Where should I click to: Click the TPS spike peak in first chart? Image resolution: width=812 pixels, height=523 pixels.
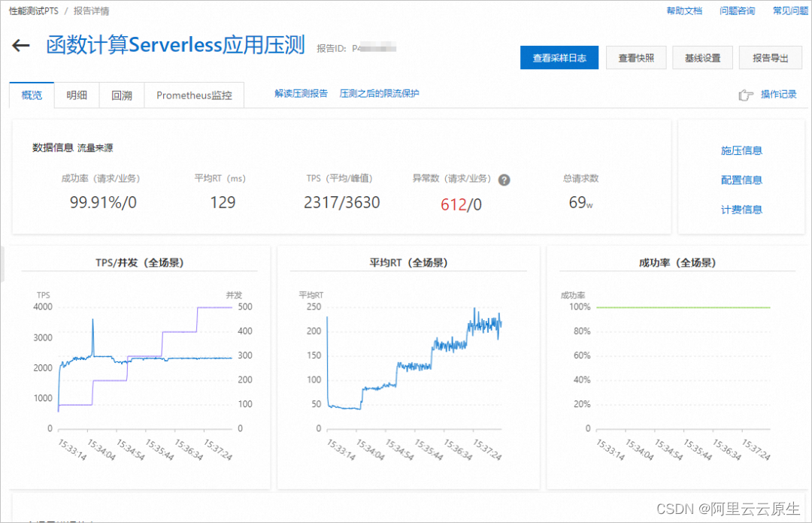coord(93,321)
